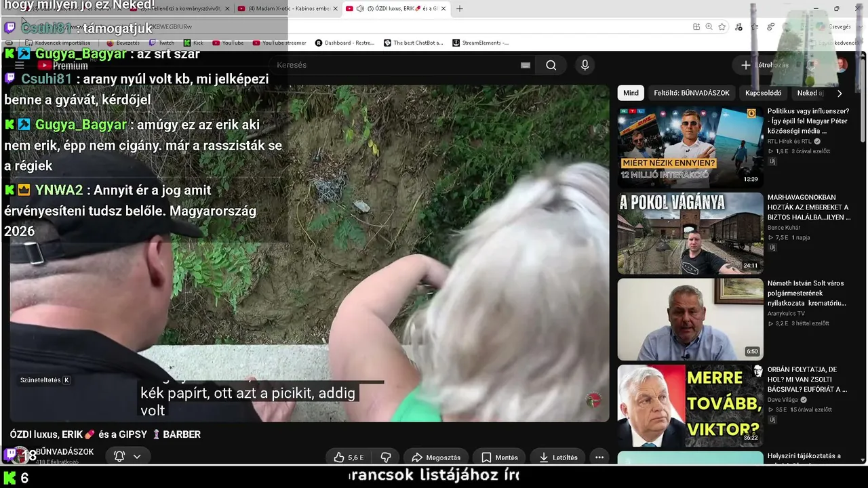The width and height of the screenshot is (868, 488).
Task: Open the YouTube bookmark
Action: click(228, 43)
